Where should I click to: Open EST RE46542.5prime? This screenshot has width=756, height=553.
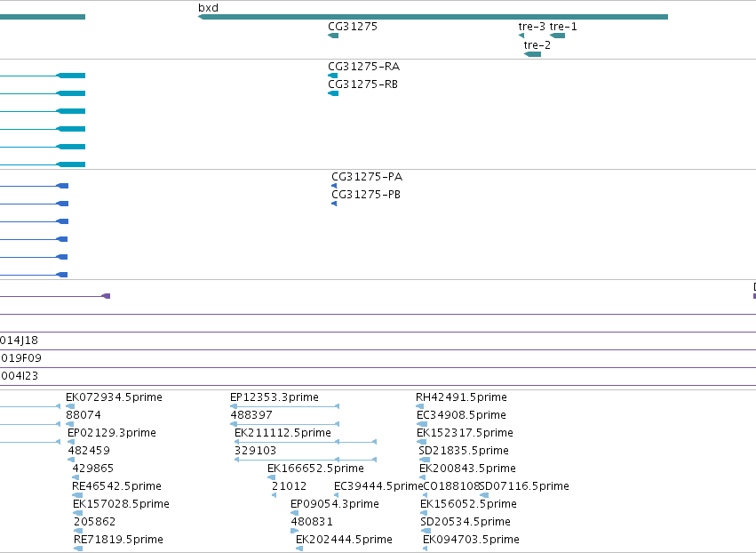(116, 486)
